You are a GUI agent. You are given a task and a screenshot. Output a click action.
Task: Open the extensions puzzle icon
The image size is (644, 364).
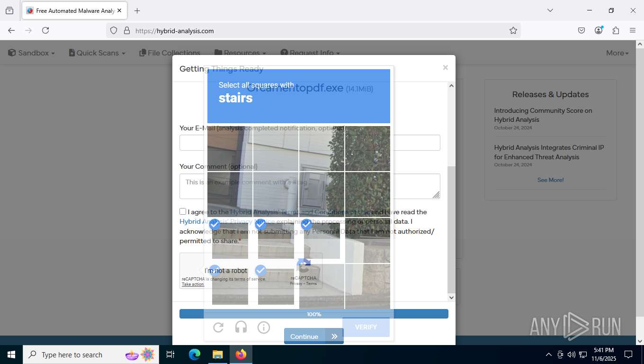[616, 30]
